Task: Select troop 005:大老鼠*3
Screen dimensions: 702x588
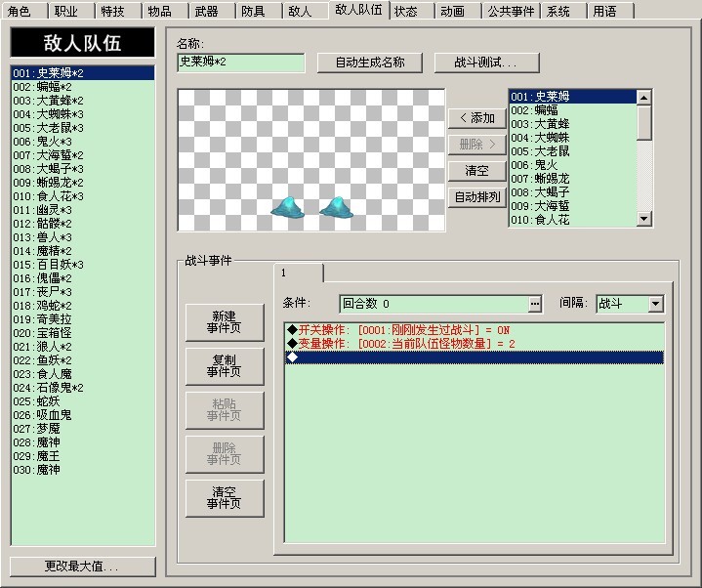Action: [83, 128]
